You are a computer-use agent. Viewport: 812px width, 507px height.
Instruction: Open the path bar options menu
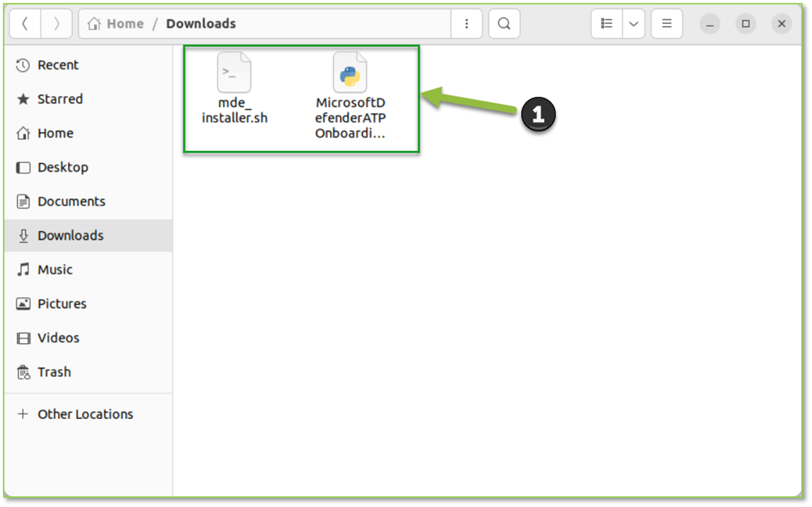coord(466,23)
